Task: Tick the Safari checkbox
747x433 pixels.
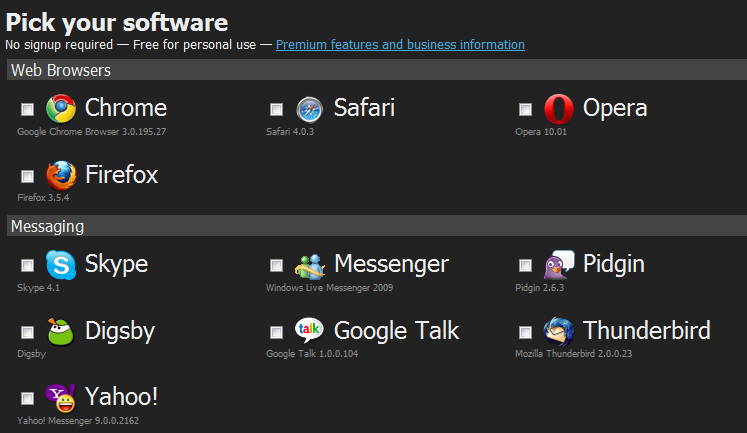Action: pos(276,110)
